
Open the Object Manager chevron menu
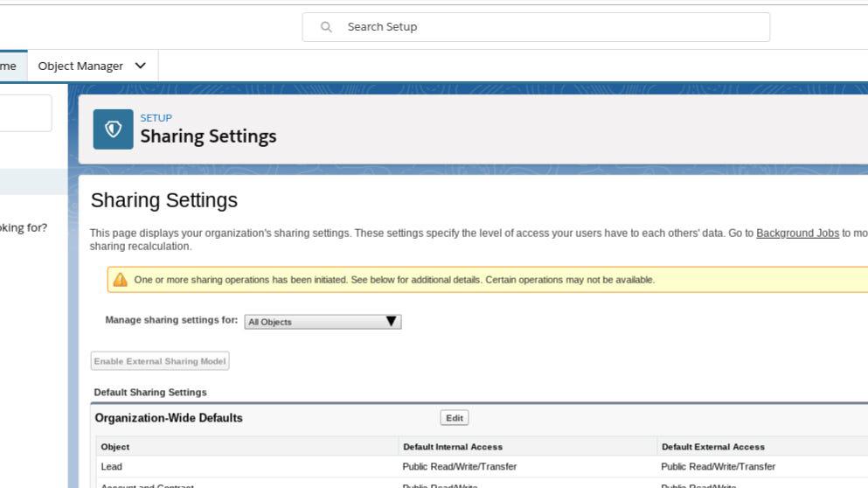(141, 66)
